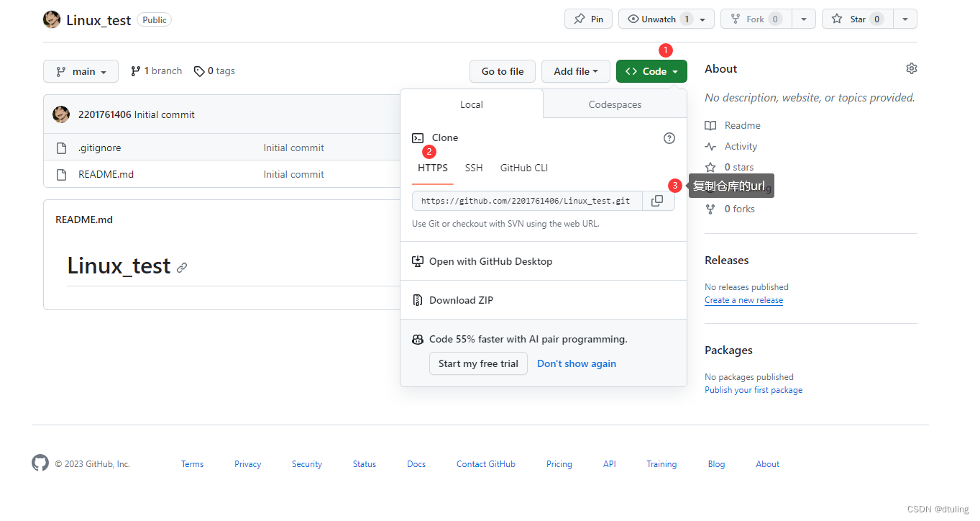Viewport: 980px width, 521px height.
Task: Click the 0 stars link
Action: click(739, 167)
